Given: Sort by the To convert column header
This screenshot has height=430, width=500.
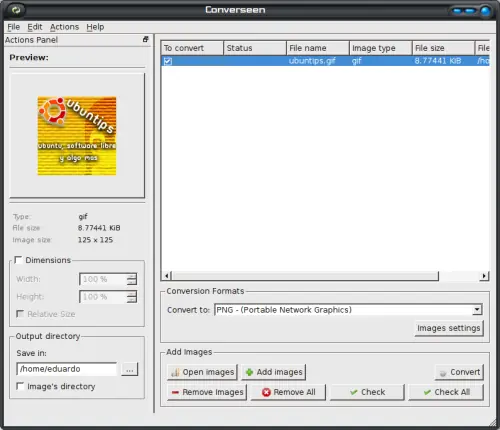Looking at the screenshot, I should 192,48.
